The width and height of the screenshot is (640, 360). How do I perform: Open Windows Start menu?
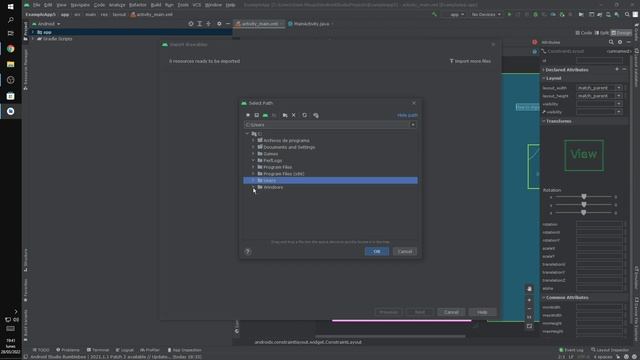pos(11,6)
